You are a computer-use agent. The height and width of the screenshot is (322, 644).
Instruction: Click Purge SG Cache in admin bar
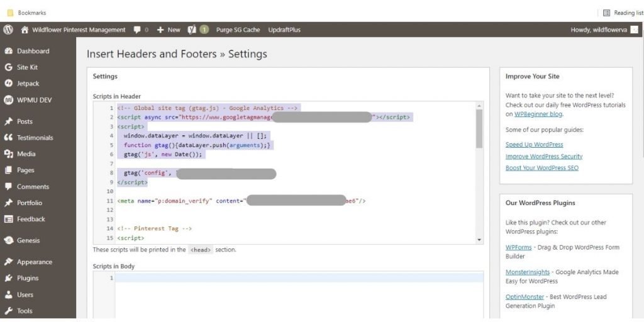pos(238,30)
